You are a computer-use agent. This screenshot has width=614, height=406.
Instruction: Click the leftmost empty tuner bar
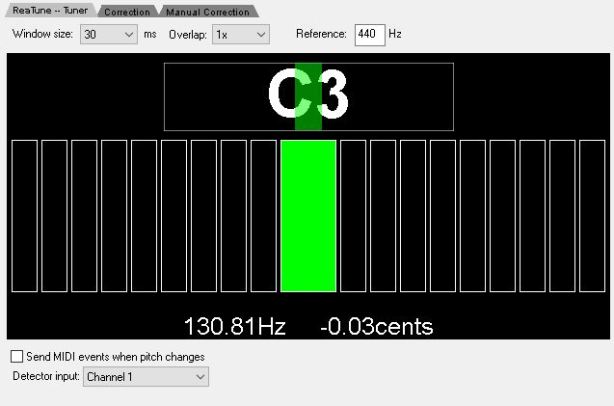[x=24, y=215]
